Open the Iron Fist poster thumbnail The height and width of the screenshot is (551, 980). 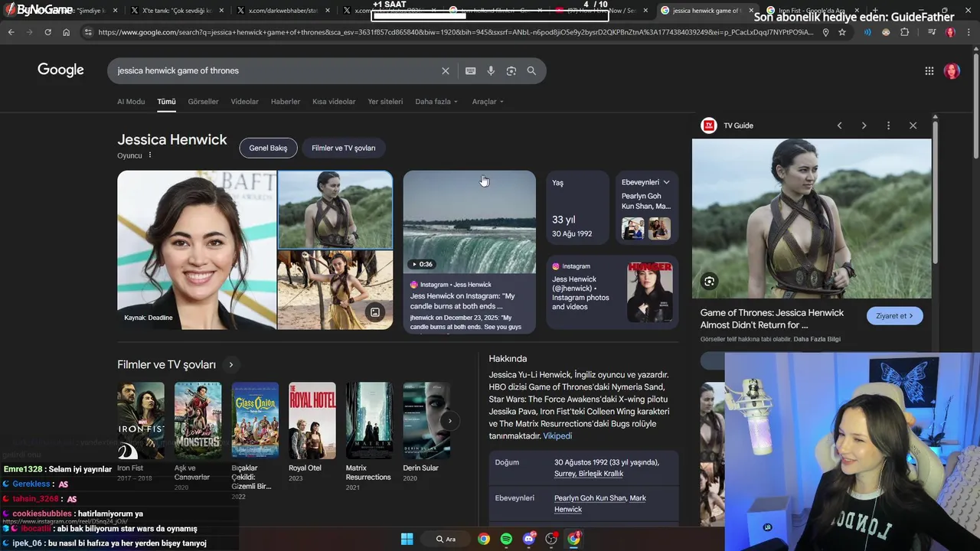point(141,421)
